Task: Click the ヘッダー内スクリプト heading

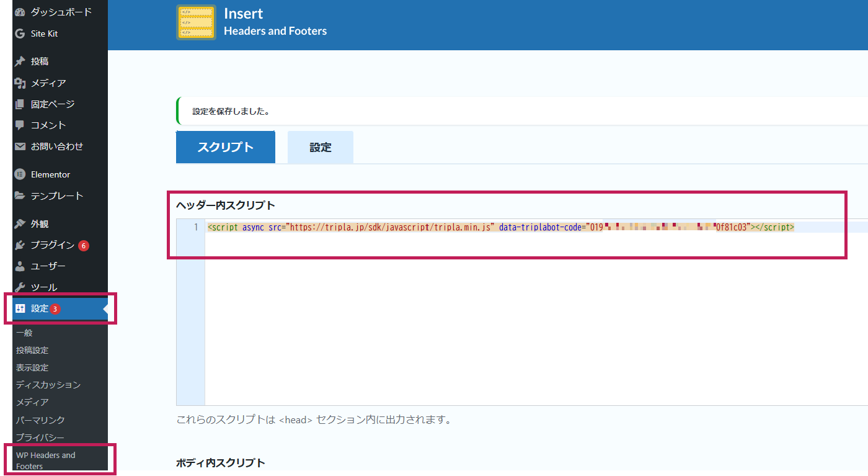Action: click(x=226, y=205)
